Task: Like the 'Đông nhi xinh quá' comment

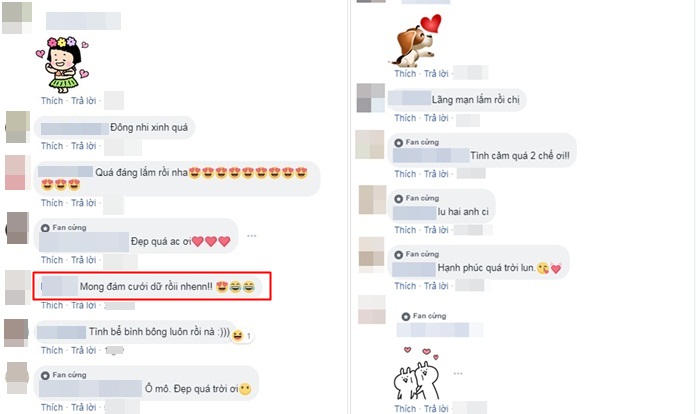Action: point(52,146)
